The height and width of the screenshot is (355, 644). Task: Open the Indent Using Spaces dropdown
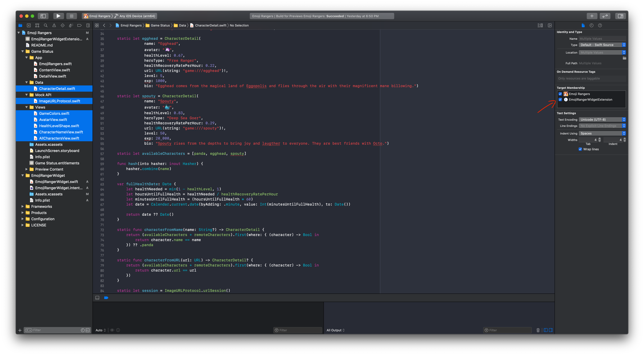point(603,133)
